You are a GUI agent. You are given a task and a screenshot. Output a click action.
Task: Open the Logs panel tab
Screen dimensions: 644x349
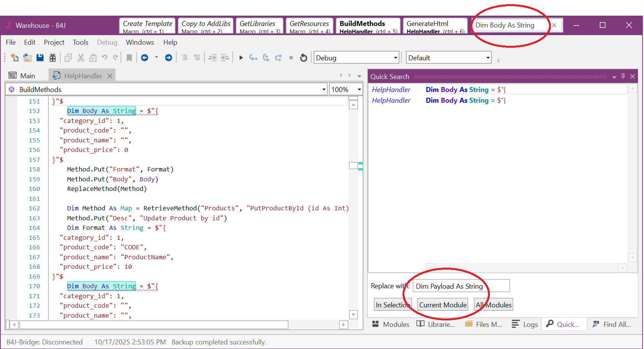click(x=525, y=324)
